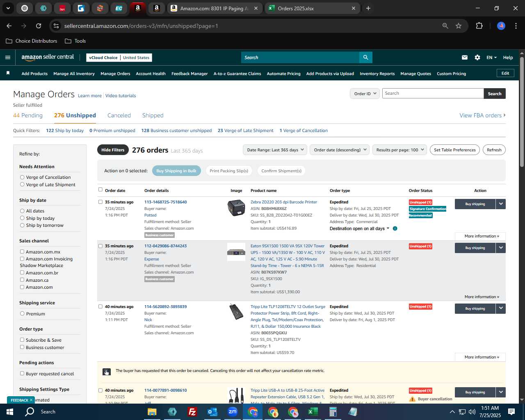The height and width of the screenshot is (420, 525).
Task: Click the Seller Central top search field
Action: (300, 57)
